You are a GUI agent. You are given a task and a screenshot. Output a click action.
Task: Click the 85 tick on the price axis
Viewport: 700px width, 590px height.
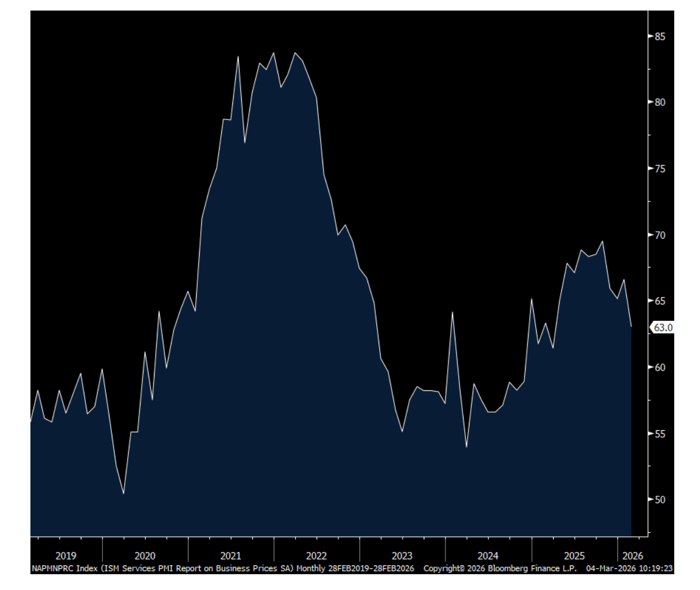tap(659, 36)
